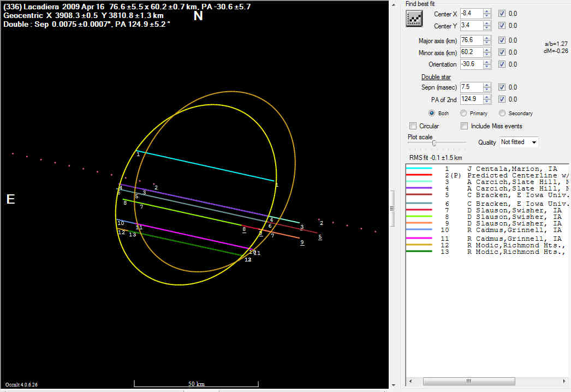This screenshot has height=392, width=571.
Task: Choose the Secondary star radio option
Action: (502, 114)
